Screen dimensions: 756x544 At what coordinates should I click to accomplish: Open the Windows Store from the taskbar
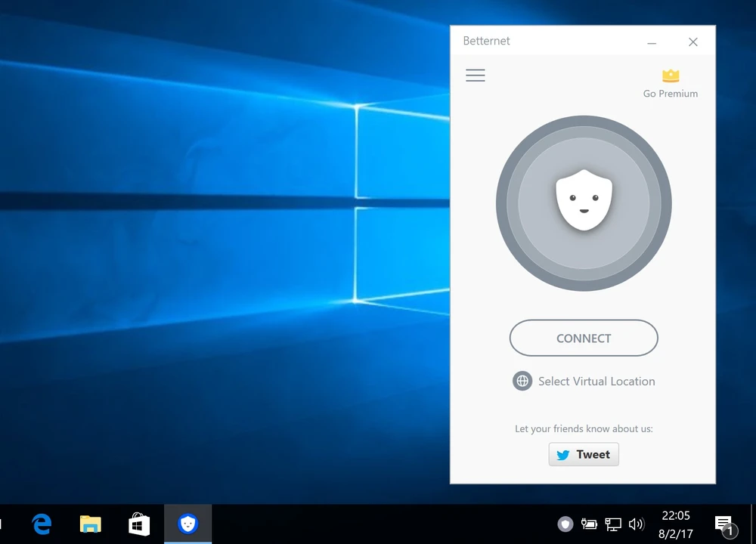[139, 524]
